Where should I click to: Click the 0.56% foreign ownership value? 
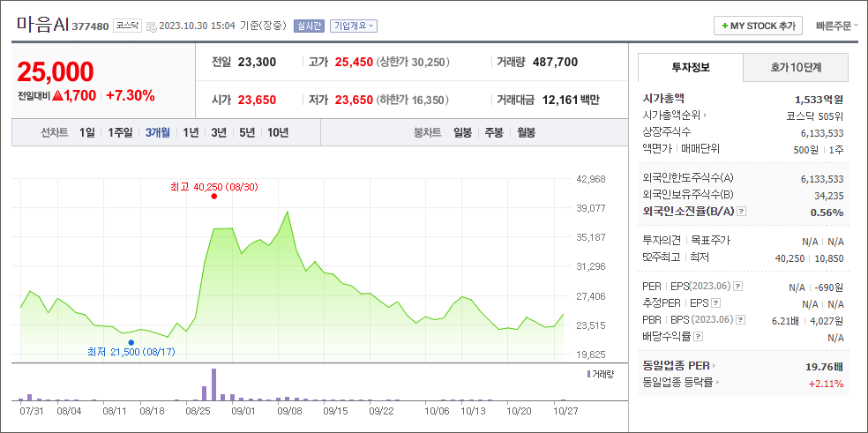pyautogui.click(x=827, y=213)
